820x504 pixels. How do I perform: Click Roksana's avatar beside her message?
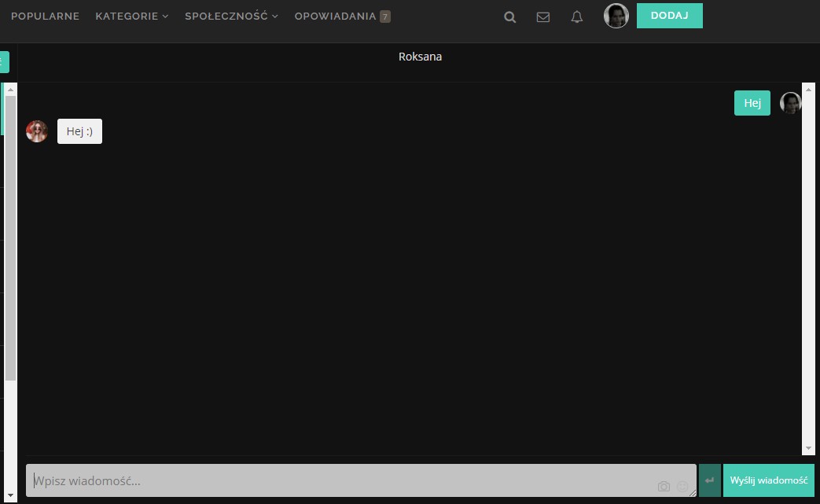pyautogui.click(x=37, y=131)
